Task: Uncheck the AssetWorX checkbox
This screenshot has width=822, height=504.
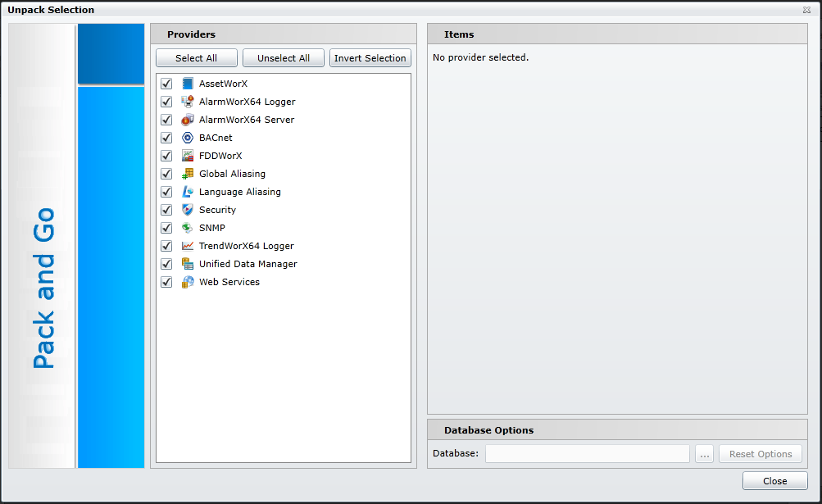Action: pos(166,84)
